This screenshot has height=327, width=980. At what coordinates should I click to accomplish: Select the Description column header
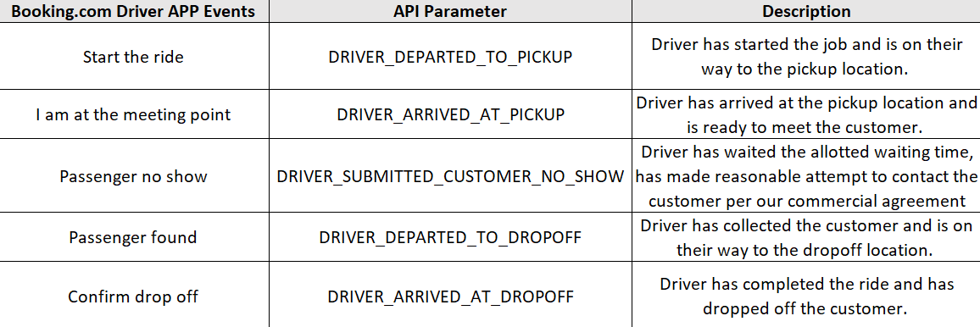[x=805, y=11]
